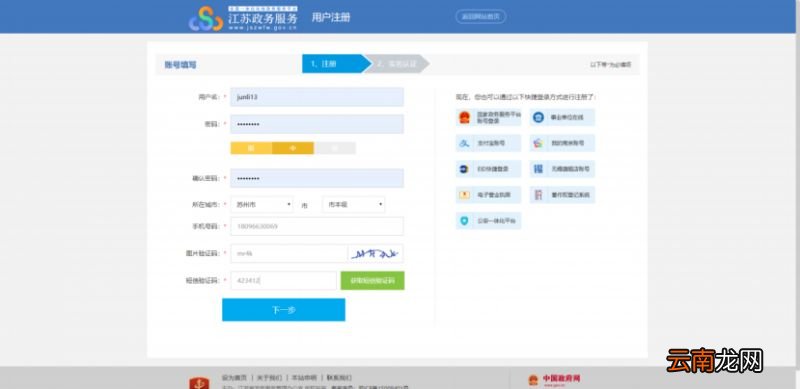The width and height of the screenshot is (800, 389).
Task: Click the green get SMS code button
Action: (x=372, y=280)
